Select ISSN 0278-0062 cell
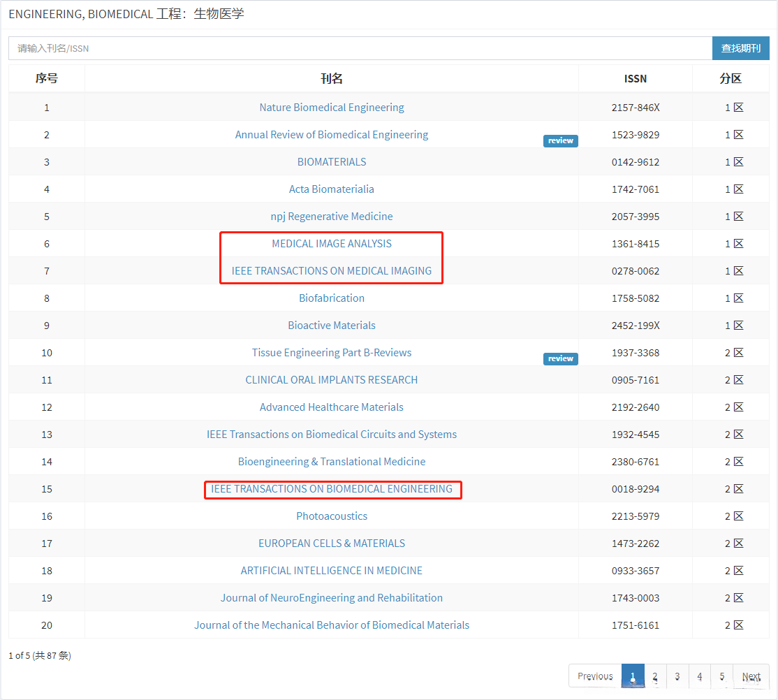This screenshot has width=778, height=700. (636, 271)
